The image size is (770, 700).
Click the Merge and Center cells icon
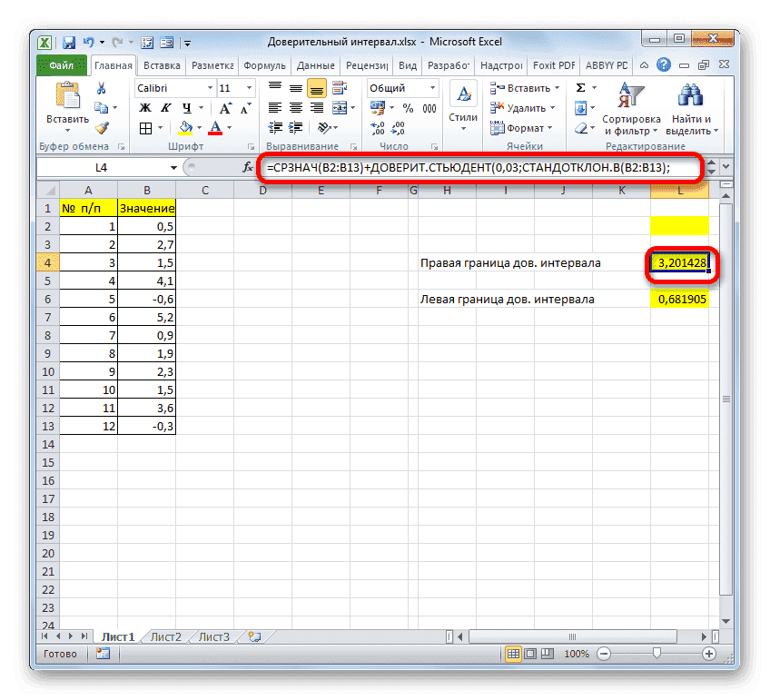[338, 107]
